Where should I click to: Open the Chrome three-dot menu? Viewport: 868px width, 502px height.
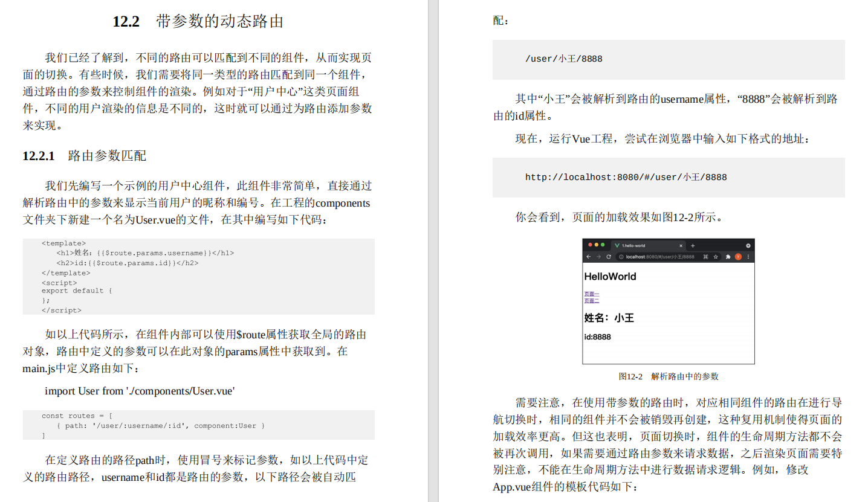(x=748, y=257)
